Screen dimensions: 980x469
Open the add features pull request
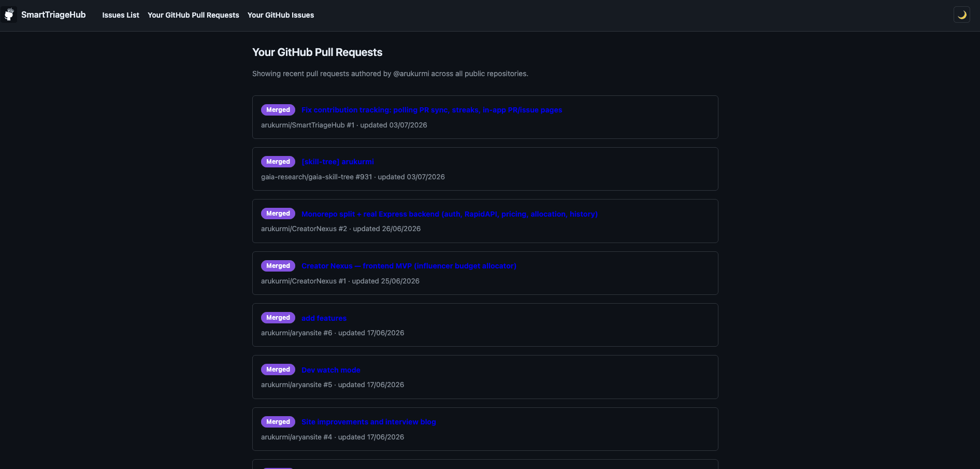tap(324, 318)
